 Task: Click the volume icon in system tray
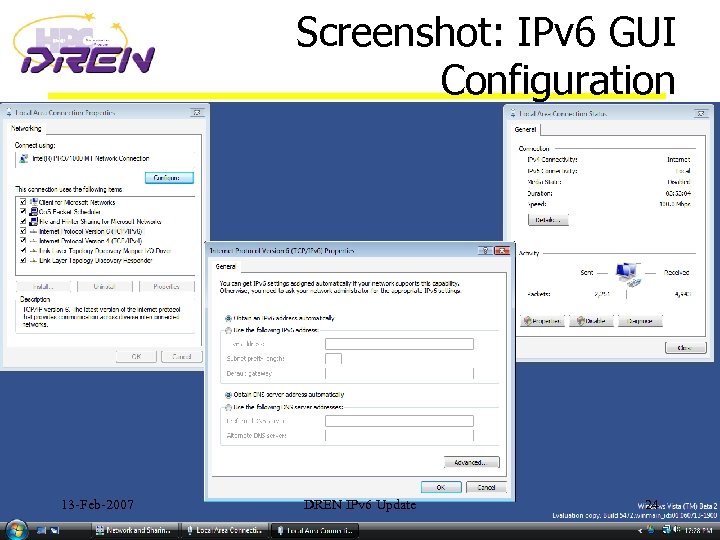click(x=676, y=530)
